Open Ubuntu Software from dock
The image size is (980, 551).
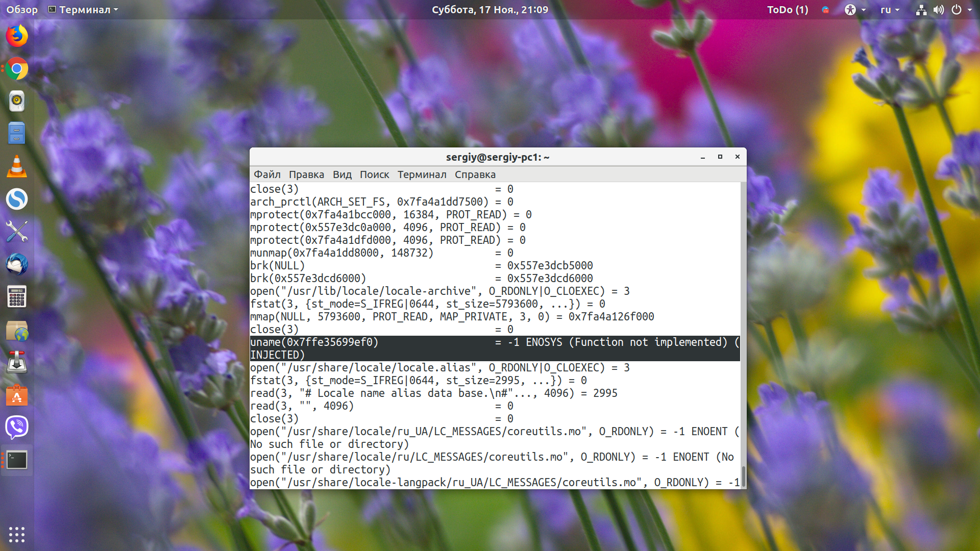(x=17, y=395)
